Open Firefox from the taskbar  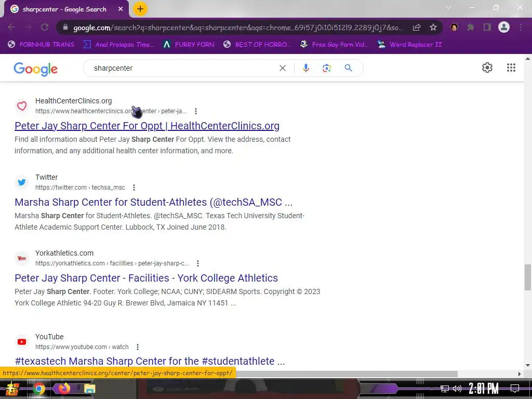(64, 388)
